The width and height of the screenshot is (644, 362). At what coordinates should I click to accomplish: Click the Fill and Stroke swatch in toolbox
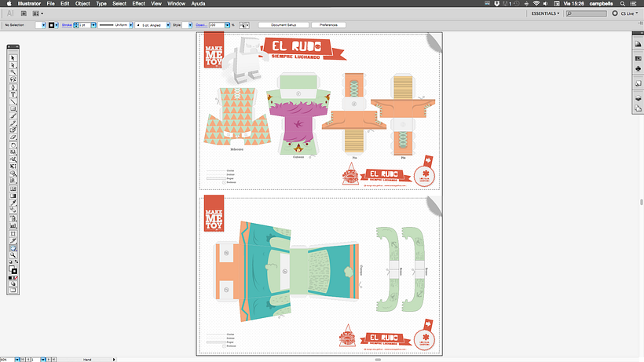pyautogui.click(x=13, y=269)
